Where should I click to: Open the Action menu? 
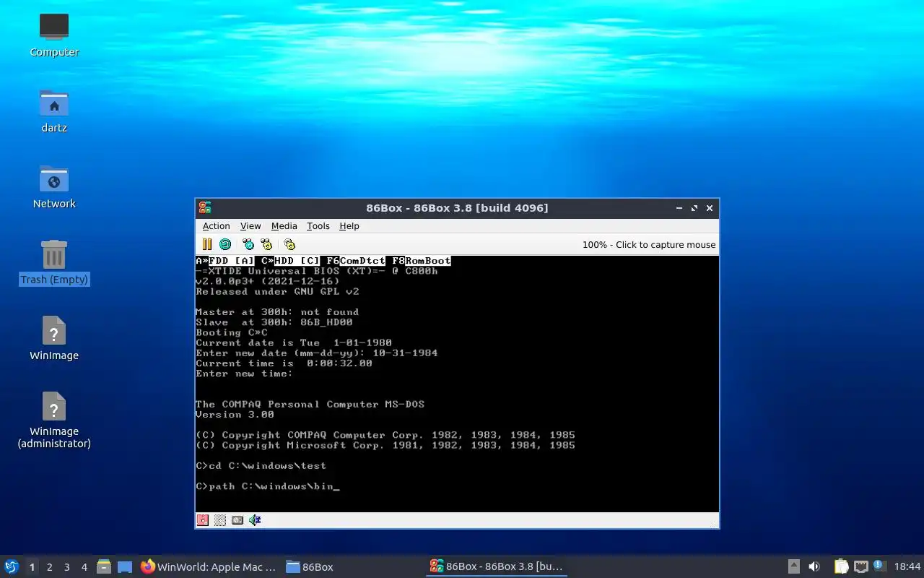pos(216,226)
